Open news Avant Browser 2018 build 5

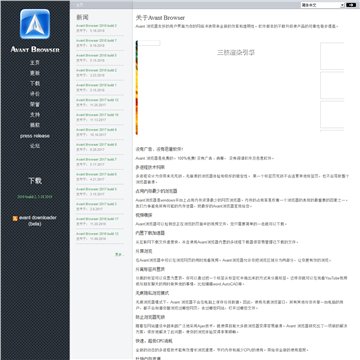click(96, 55)
